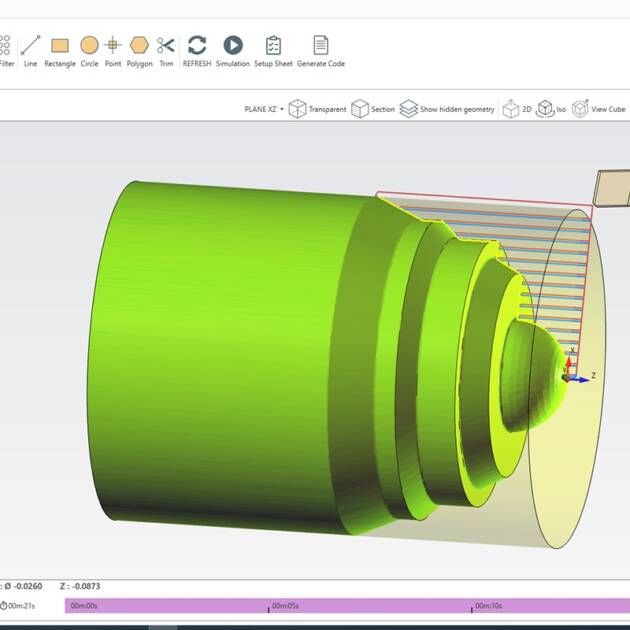Pick the Circle drawing tool

pos(89,46)
